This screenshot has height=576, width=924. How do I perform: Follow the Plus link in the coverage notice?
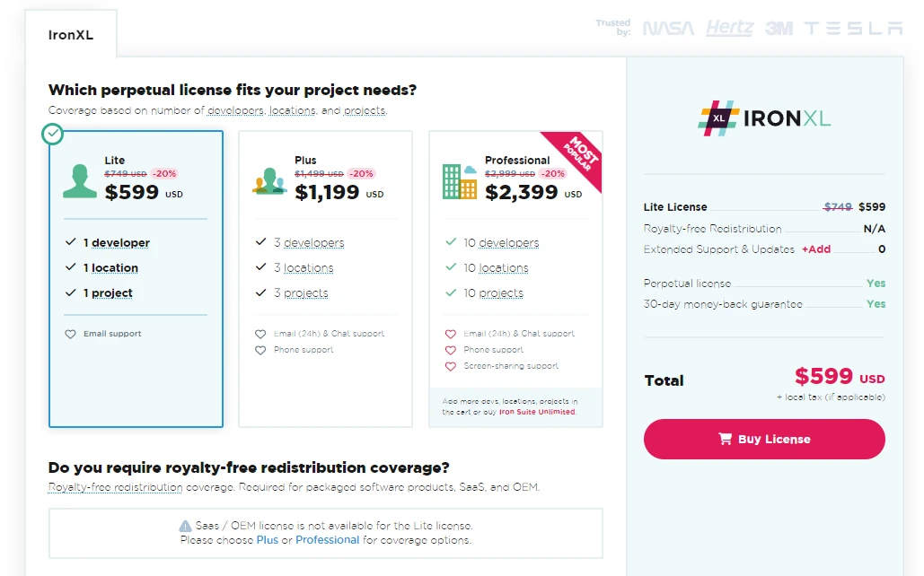267,540
